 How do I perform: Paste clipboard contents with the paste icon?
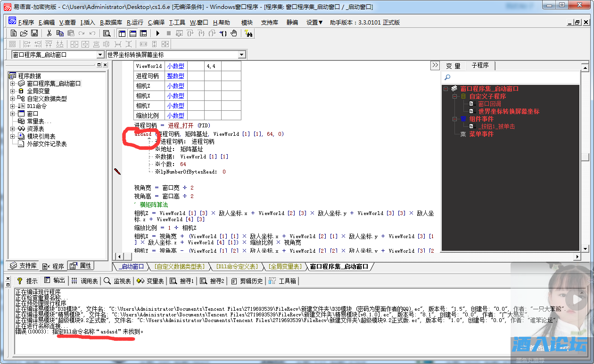coord(71,33)
